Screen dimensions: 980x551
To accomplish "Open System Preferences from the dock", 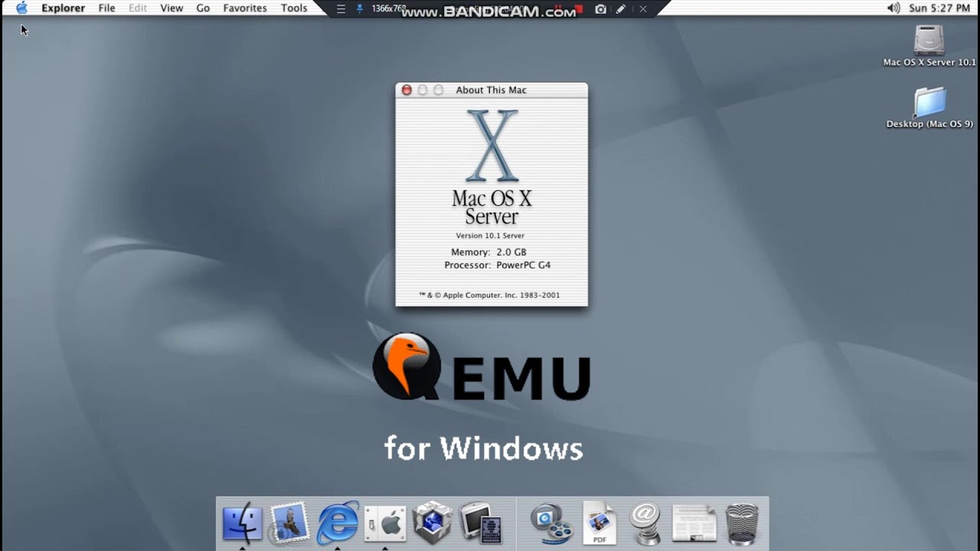I will [x=385, y=523].
